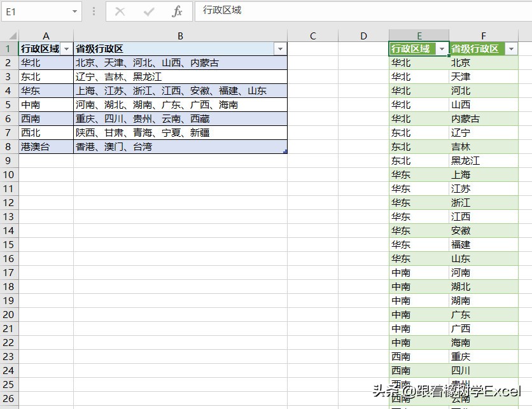Select the 西北 cell in column A

tap(38, 132)
